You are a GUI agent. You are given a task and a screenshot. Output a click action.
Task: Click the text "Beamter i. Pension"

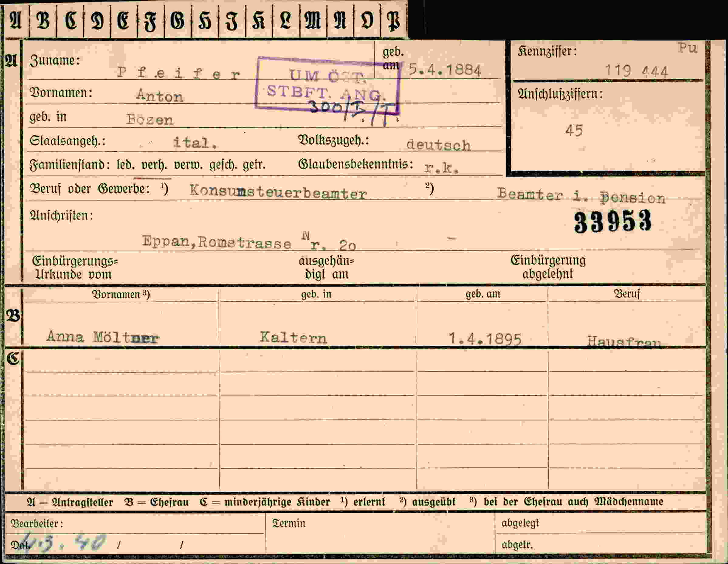coord(581,196)
